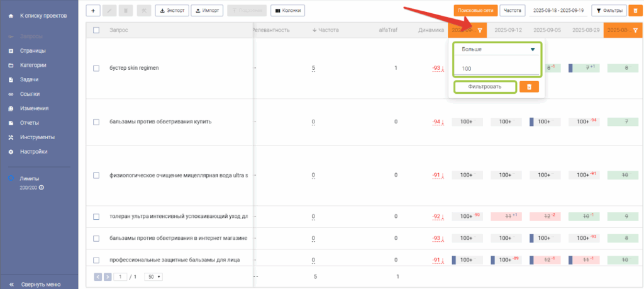Click the filter icon in rightmost date column

coord(635,30)
